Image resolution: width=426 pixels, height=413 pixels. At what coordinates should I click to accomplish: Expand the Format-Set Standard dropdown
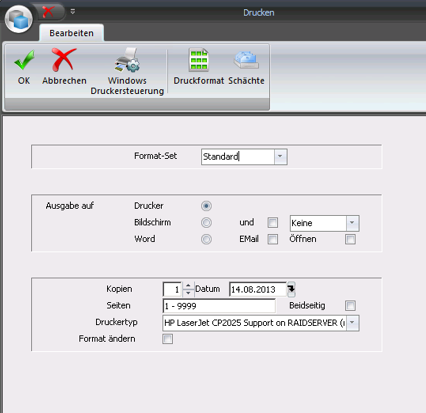point(280,156)
